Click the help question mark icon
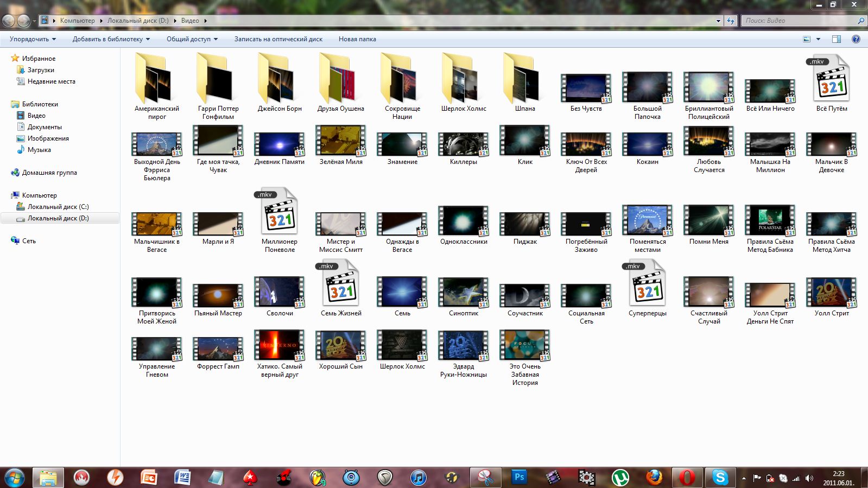Viewport: 868px width, 488px height. click(856, 39)
